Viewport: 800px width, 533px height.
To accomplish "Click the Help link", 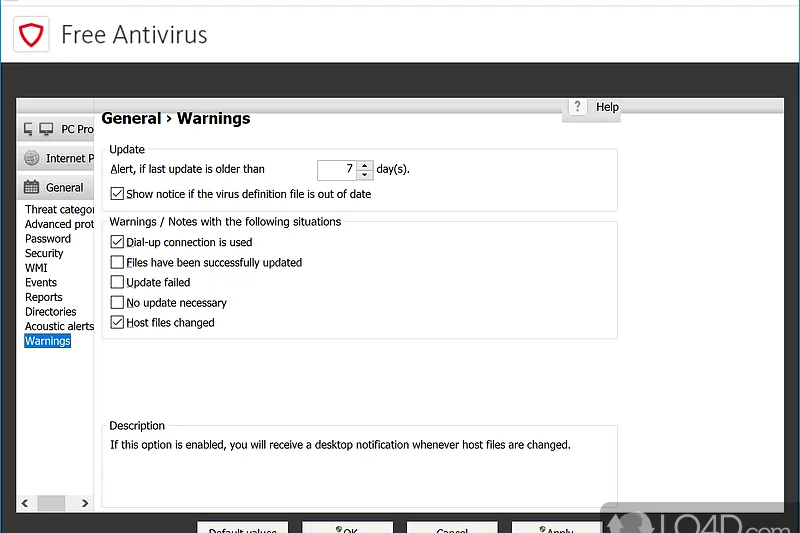I will click(607, 107).
